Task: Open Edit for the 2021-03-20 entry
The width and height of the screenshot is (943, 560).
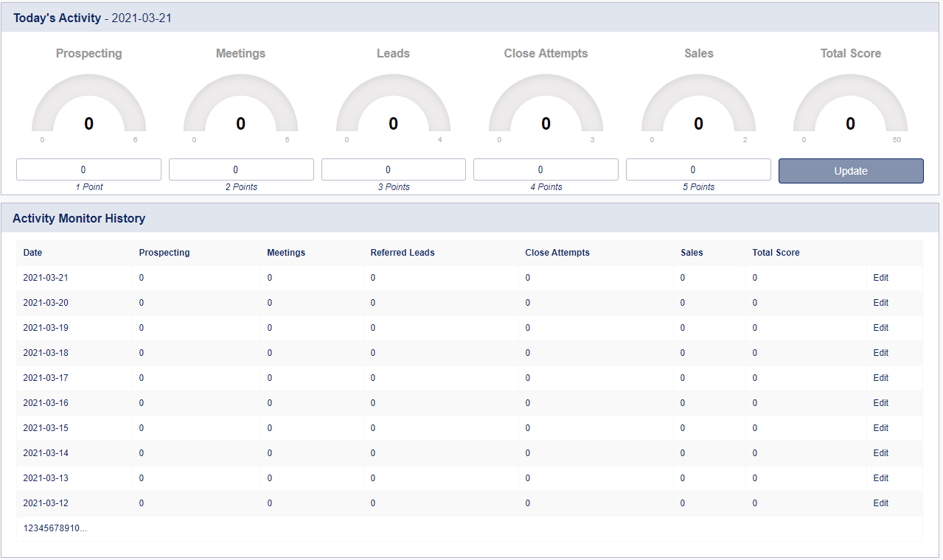Action: tap(880, 303)
